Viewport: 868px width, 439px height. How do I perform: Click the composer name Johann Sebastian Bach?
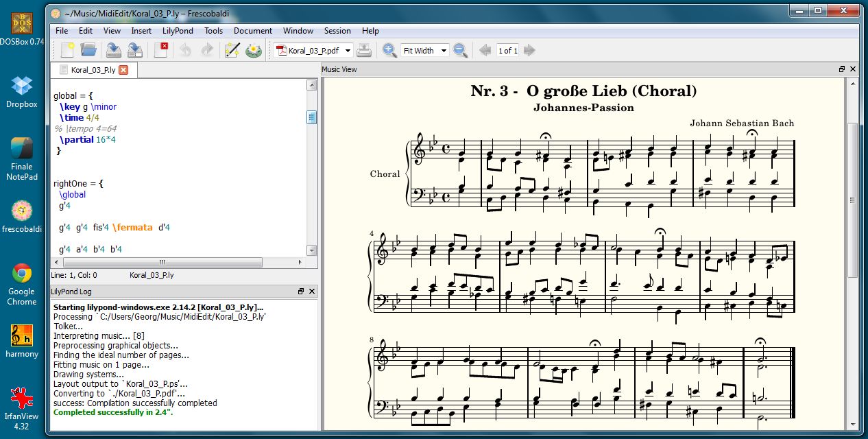click(x=742, y=123)
